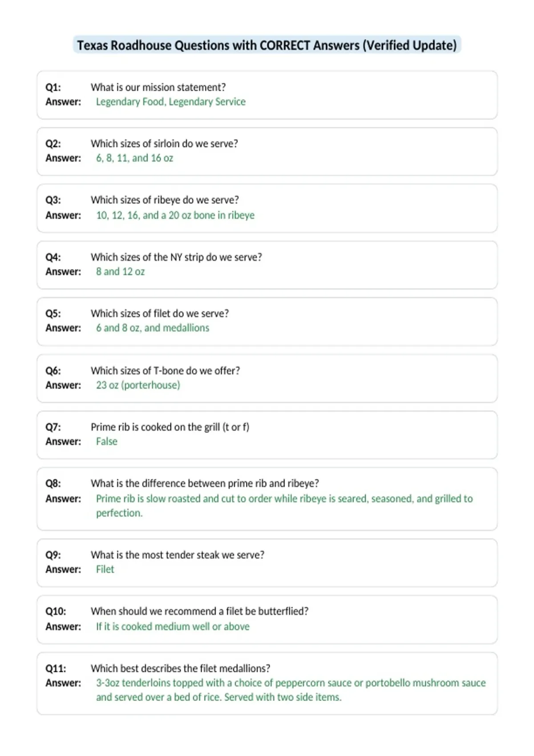
Task: Select the Q2 sirloin sizes question
Action: 164,144
